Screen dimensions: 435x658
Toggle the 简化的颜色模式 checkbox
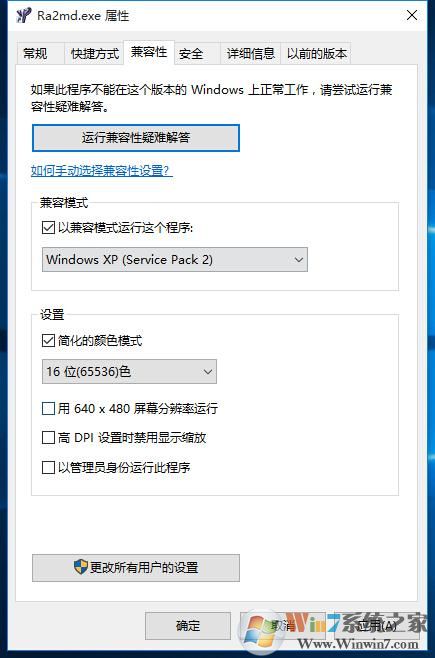(x=48, y=340)
